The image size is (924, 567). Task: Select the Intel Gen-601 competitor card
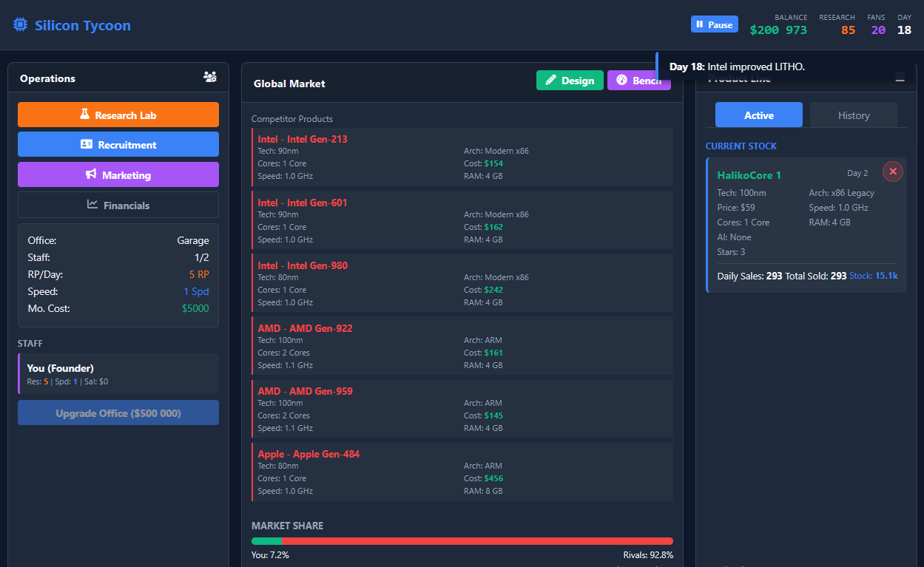pos(462,220)
